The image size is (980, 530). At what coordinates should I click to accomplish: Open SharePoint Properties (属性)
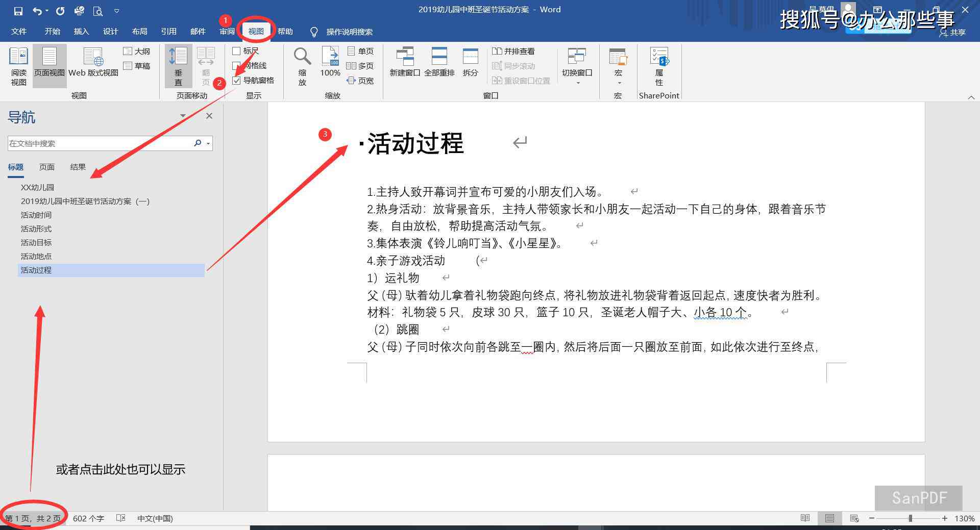(659, 66)
